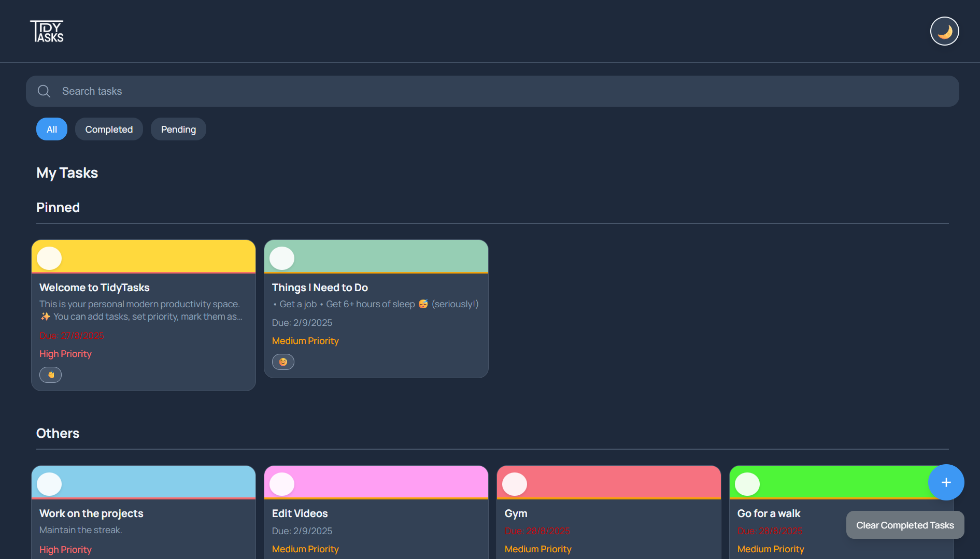Select the All filter tab
Image resolution: width=980 pixels, height=559 pixels.
pos(52,129)
